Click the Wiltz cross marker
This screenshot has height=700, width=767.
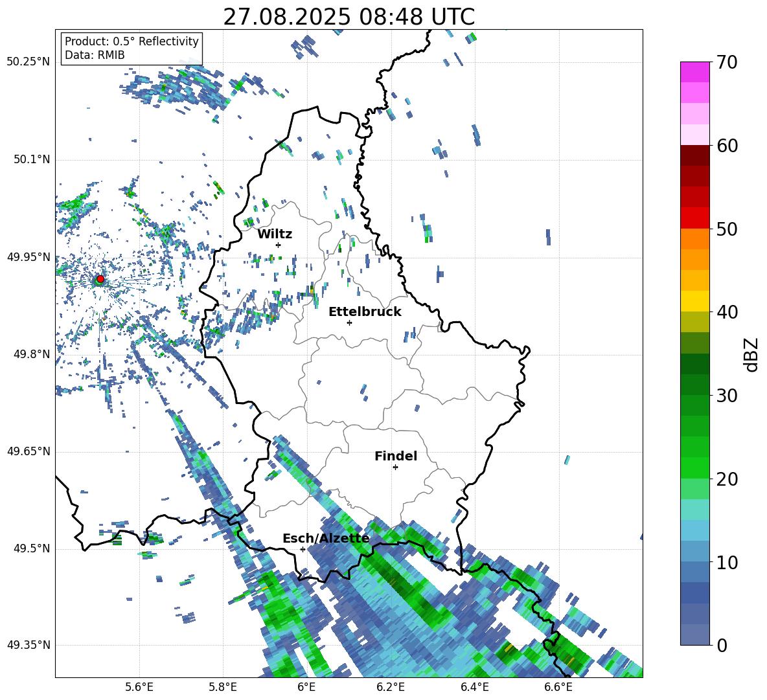pos(279,245)
